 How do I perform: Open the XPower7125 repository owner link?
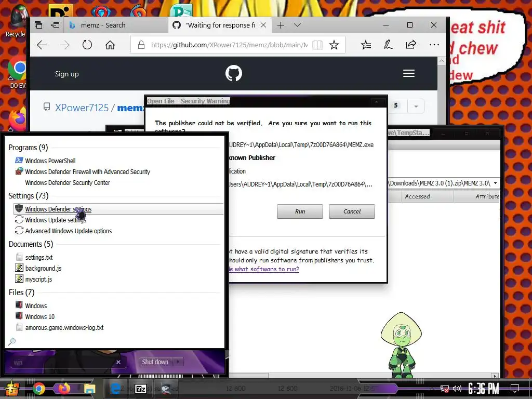tap(82, 108)
